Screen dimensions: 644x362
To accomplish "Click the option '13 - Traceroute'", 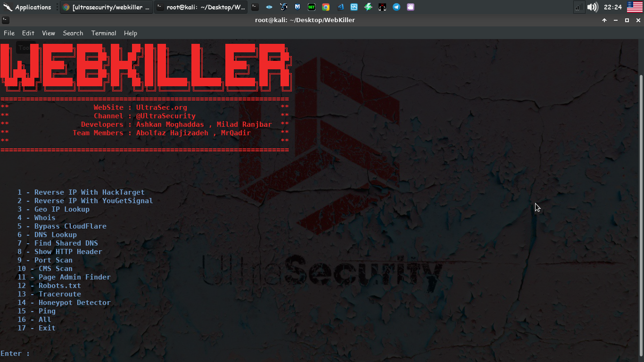I will (49, 294).
